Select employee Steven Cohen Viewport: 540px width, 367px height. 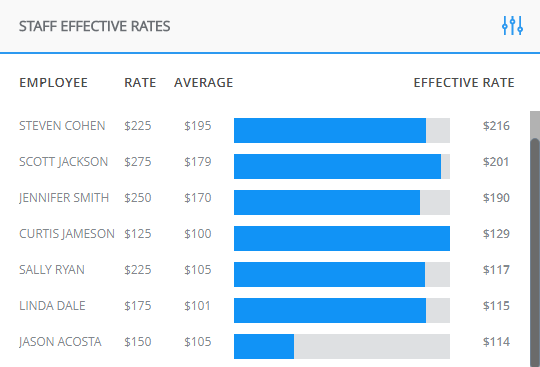tap(62, 126)
